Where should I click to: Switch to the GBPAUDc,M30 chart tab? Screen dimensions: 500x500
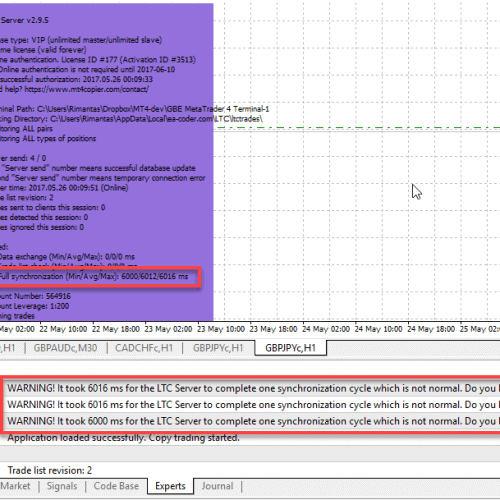coord(65,348)
